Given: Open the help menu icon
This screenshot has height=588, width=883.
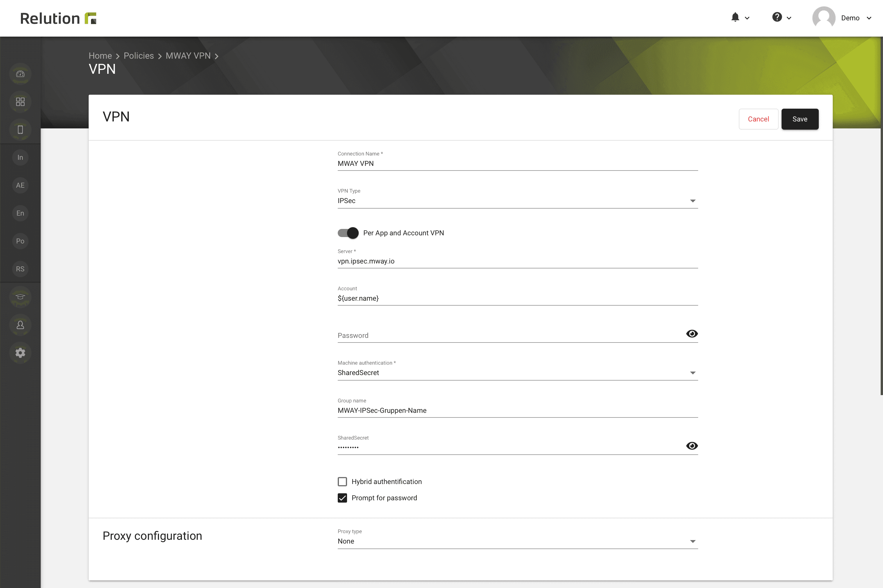Looking at the screenshot, I should click(777, 18).
